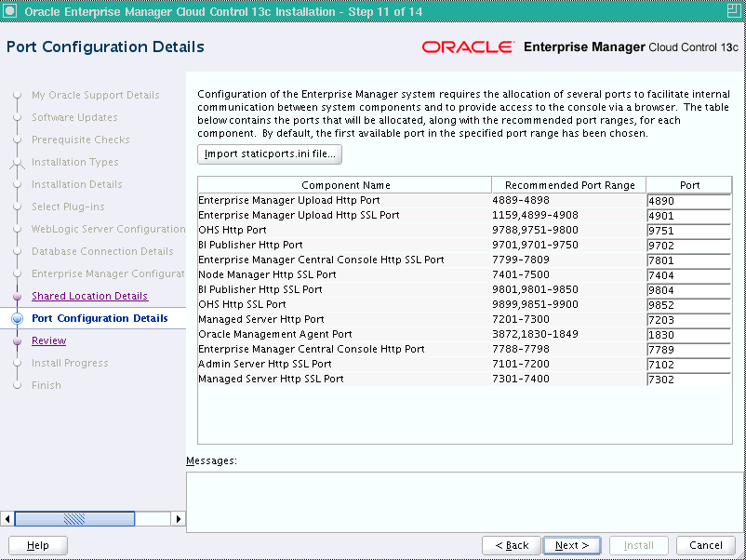Edit OHS Http SSL Port field 9852
This screenshot has height=560, width=746.
[689, 305]
